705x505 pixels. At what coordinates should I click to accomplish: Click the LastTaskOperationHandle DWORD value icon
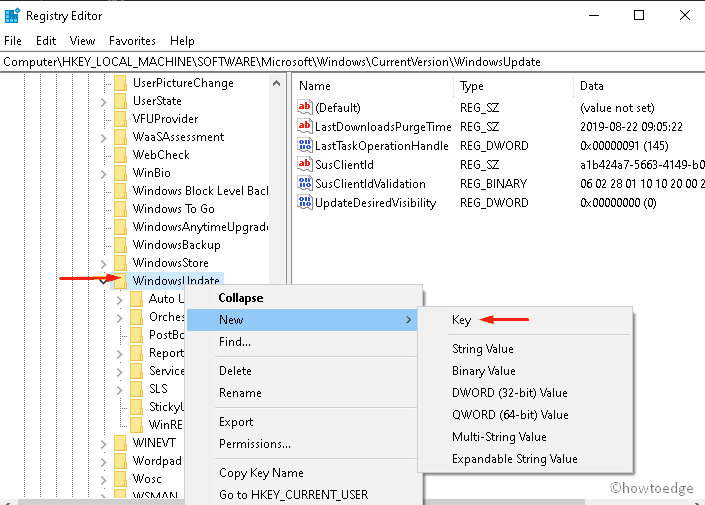point(305,146)
